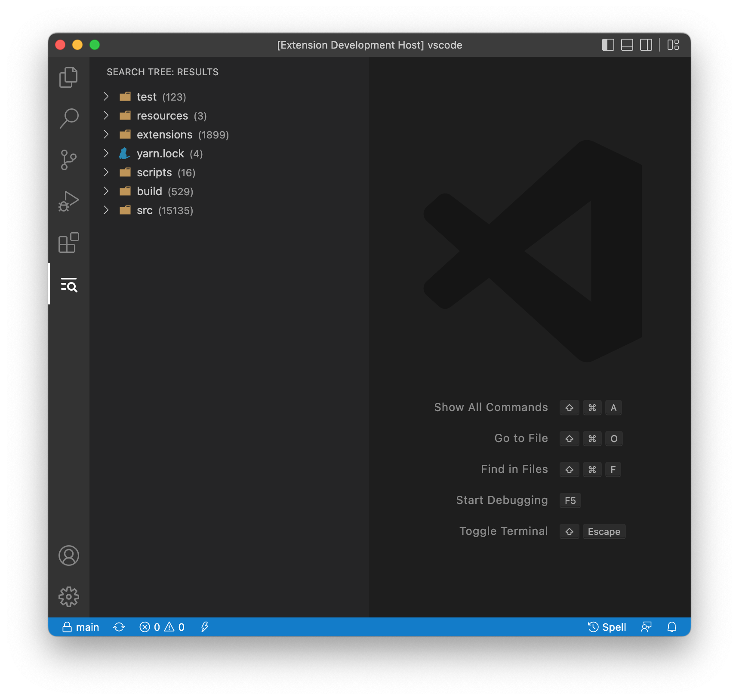Expand the yarn.lock results chevron

pyautogui.click(x=106, y=154)
